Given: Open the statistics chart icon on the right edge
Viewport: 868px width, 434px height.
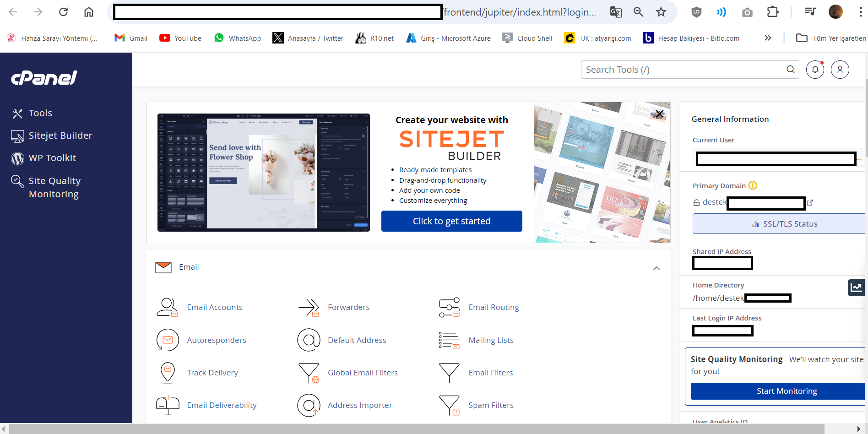Looking at the screenshot, I should pyautogui.click(x=856, y=288).
